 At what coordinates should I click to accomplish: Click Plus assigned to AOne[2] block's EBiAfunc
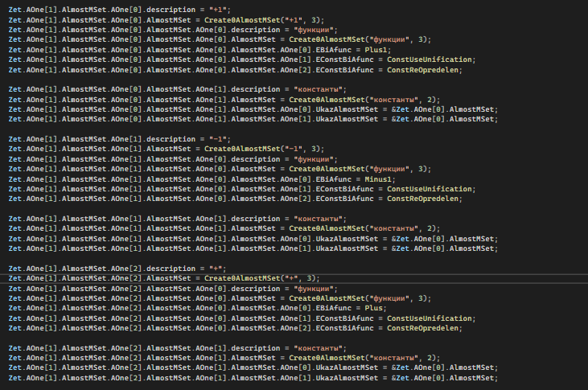373,308
